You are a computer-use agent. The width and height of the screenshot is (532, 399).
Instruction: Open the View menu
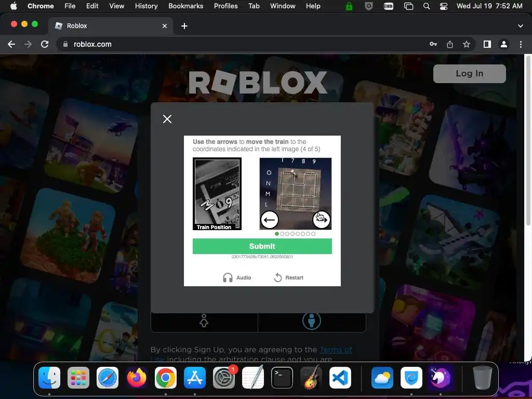pos(116,6)
